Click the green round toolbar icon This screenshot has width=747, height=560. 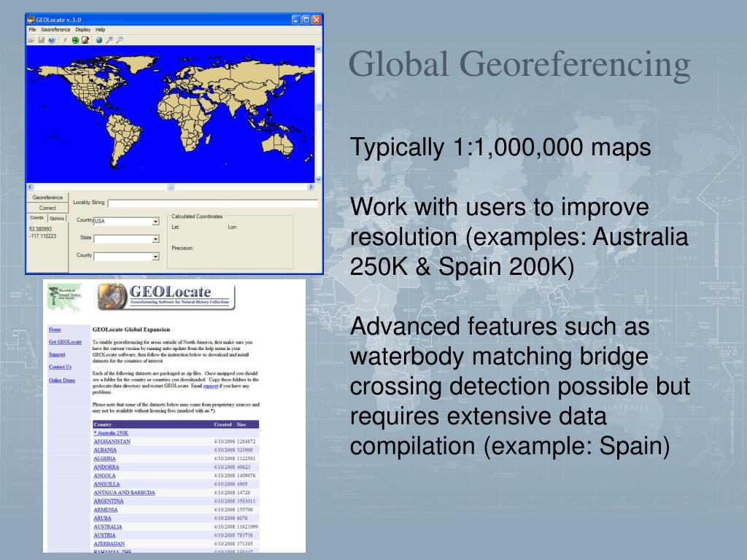click(75, 41)
